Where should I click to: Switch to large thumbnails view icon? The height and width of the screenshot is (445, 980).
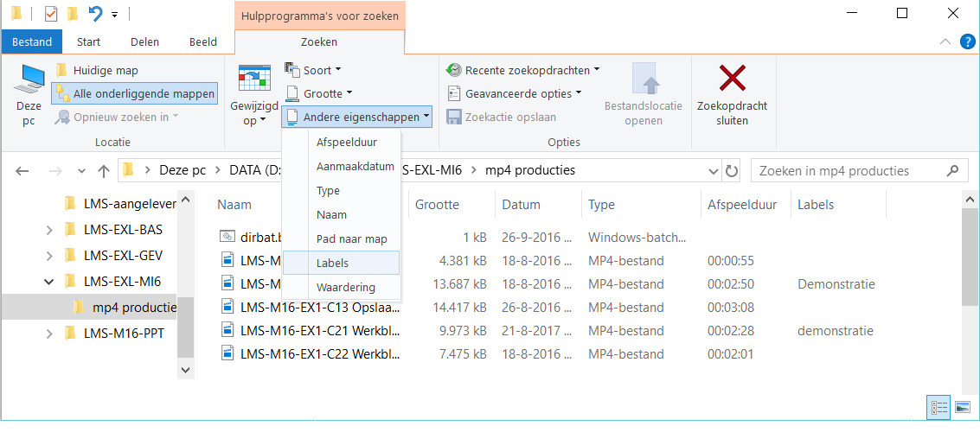[x=963, y=408]
